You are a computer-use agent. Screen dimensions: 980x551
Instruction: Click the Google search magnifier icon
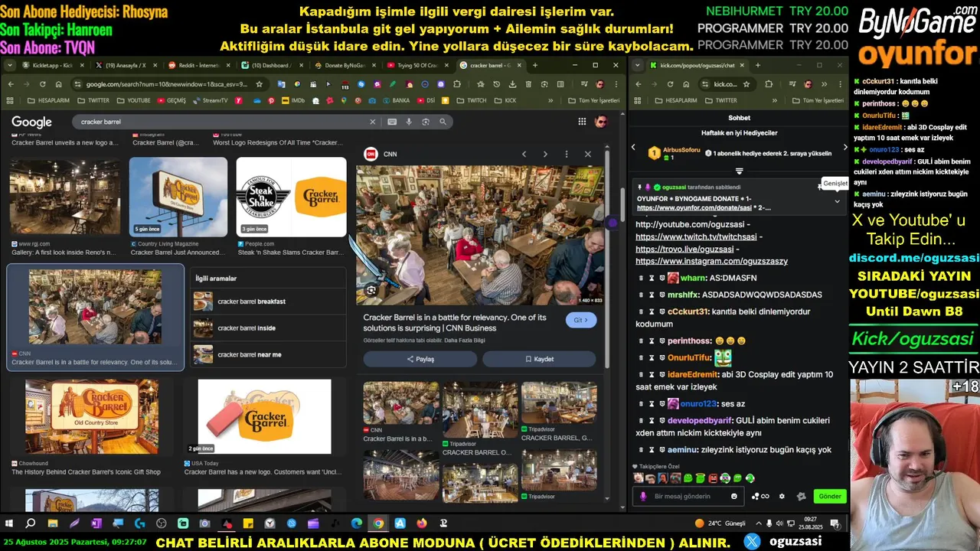pos(443,122)
